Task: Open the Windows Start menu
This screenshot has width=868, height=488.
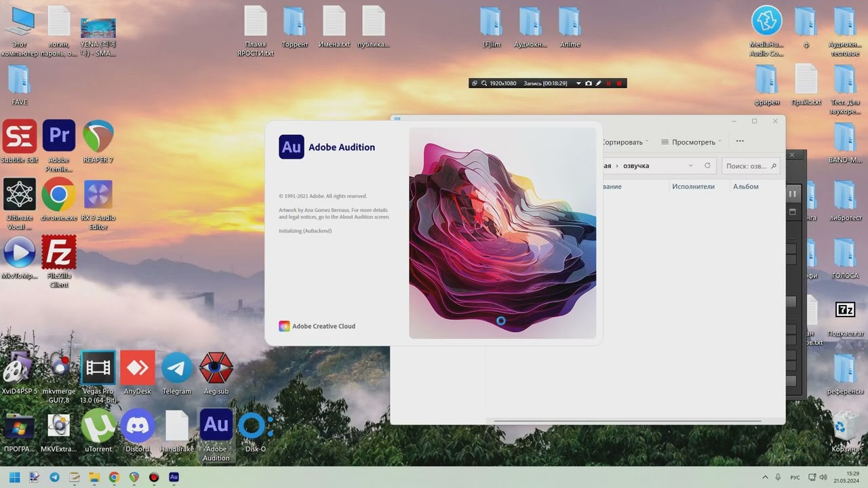Action: [14, 477]
